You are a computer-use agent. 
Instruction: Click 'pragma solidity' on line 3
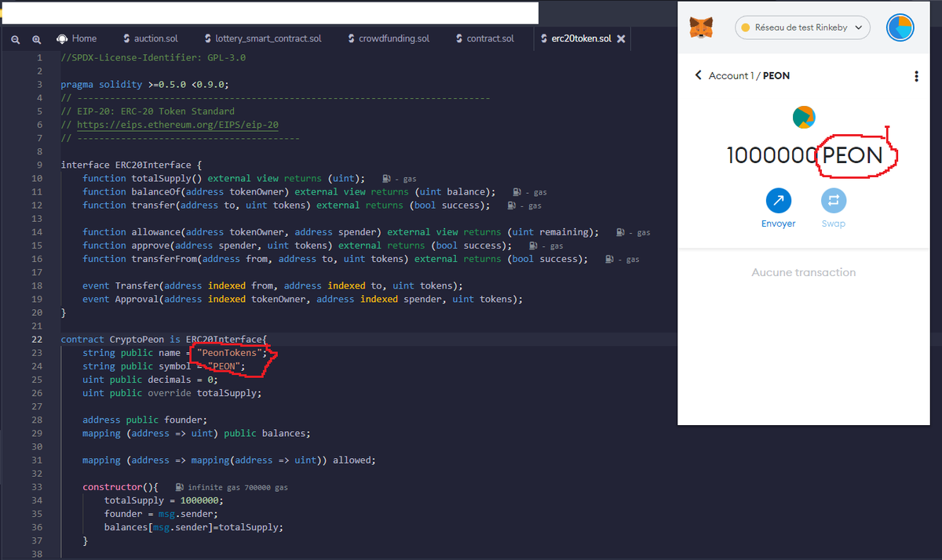[x=102, y=85]
